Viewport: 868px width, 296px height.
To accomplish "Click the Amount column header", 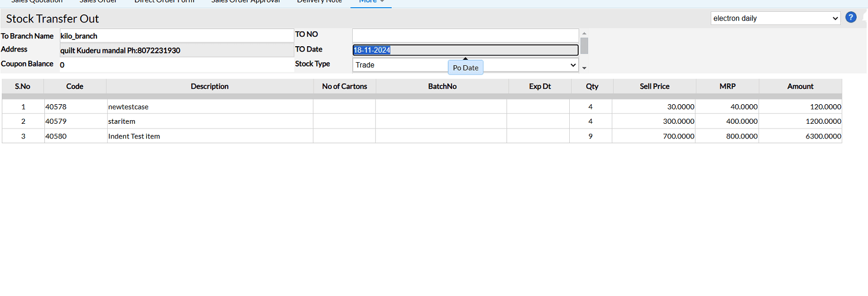I will (800, 86).
